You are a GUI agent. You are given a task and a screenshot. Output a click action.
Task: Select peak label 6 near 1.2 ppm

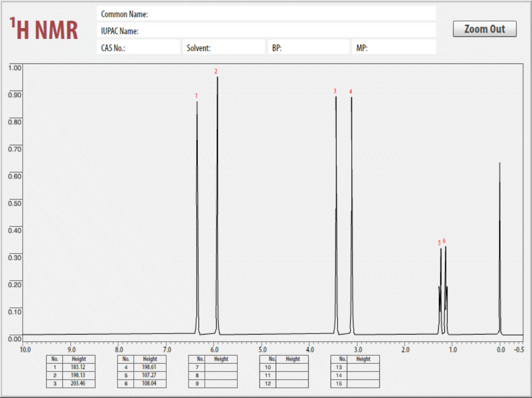pos(444,240)
